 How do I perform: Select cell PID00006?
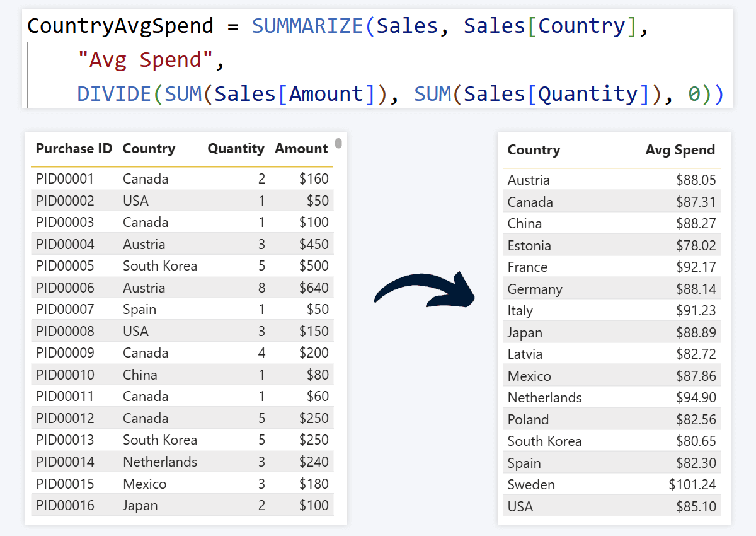point(65,288)
